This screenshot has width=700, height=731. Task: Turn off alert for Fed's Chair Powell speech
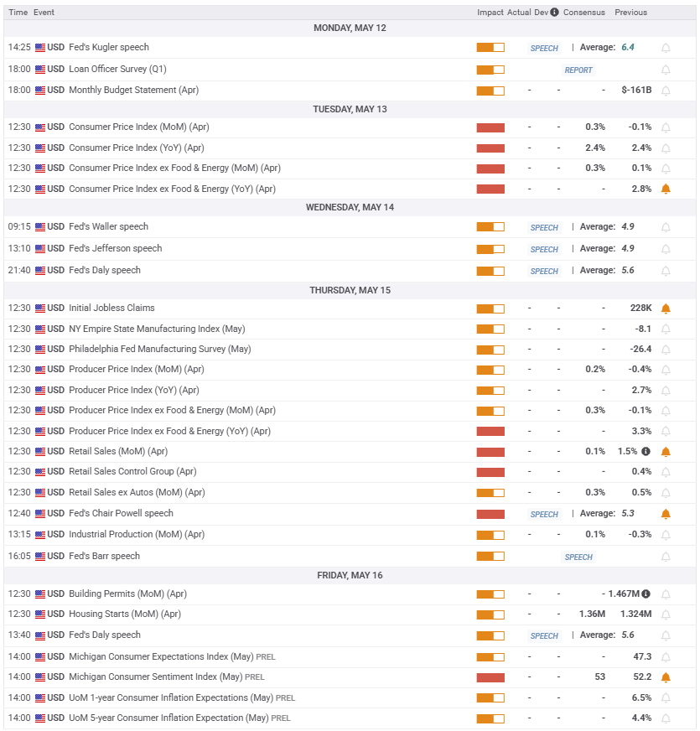coord(666,514)
